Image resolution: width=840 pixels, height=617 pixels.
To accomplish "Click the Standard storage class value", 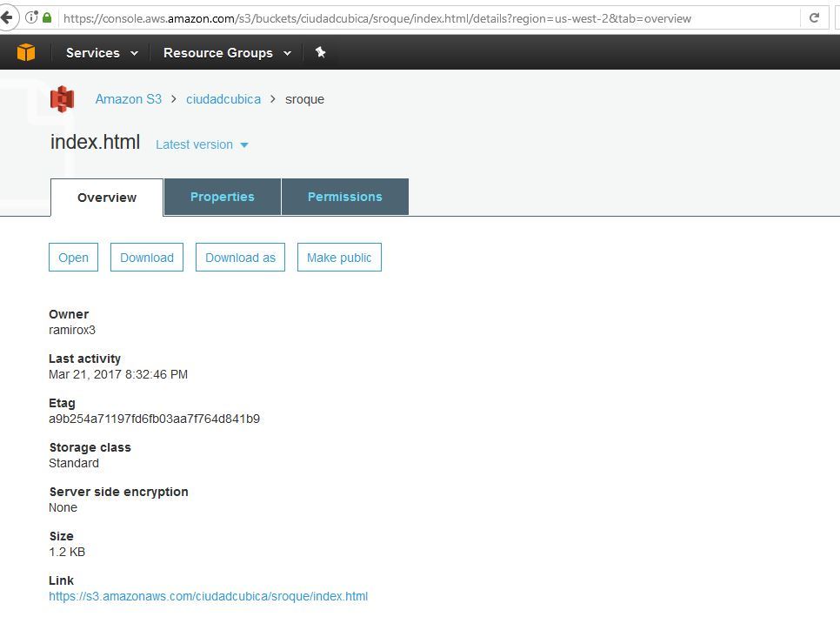I will pos(74,463).
